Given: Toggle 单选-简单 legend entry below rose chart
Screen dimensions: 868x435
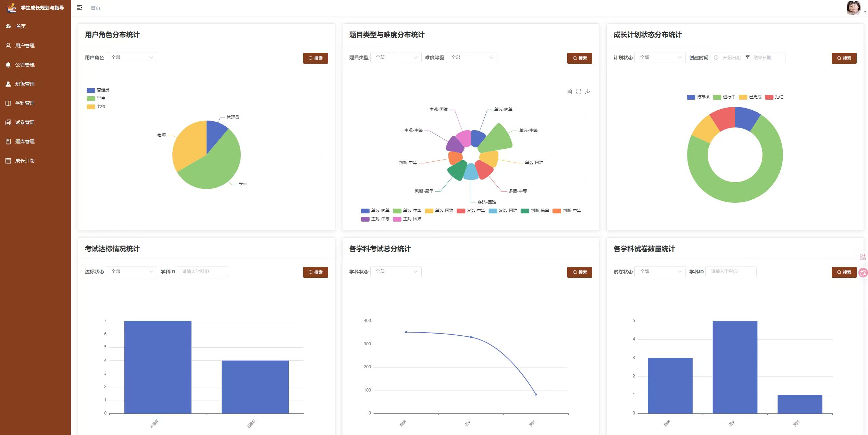Looking at the screenshot, I should coord(375,211).
